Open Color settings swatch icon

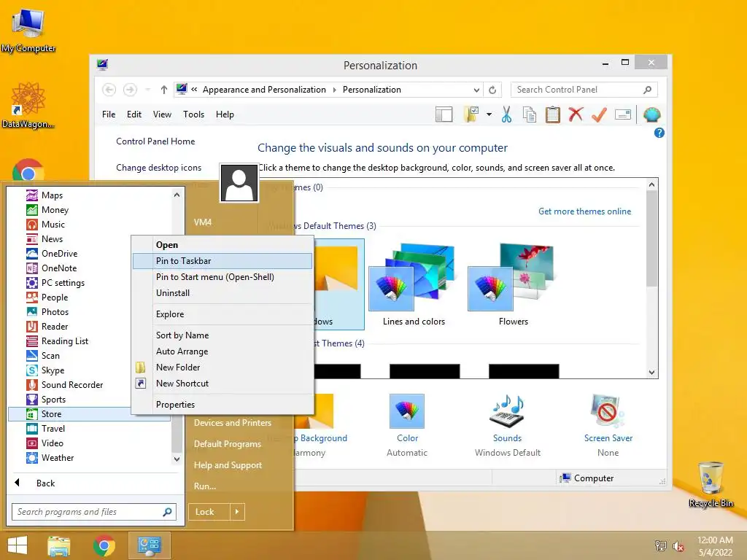tap(407, 411)
